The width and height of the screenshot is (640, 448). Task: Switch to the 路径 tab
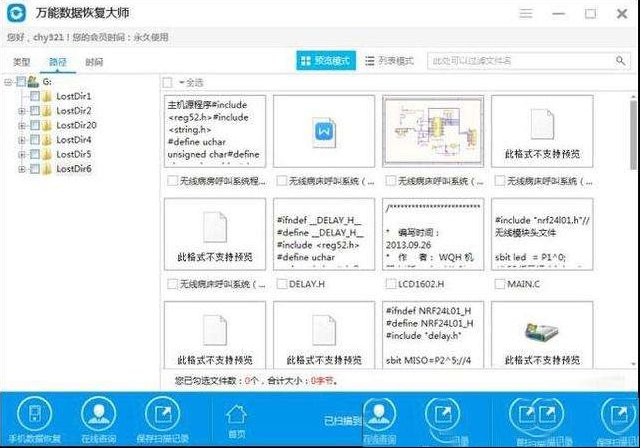click(x=58, y=62)
